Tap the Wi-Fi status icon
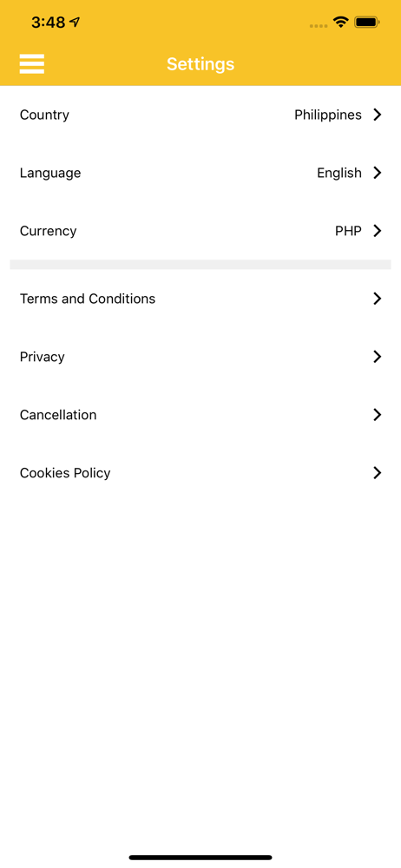Screen dimensions: 401x868 pos(340,23)
